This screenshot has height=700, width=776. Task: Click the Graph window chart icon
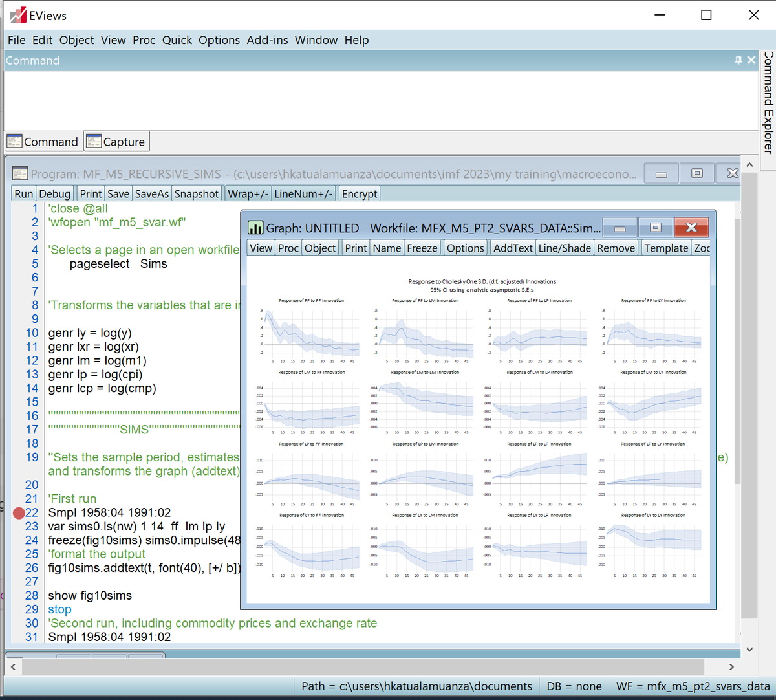[255, 228]
